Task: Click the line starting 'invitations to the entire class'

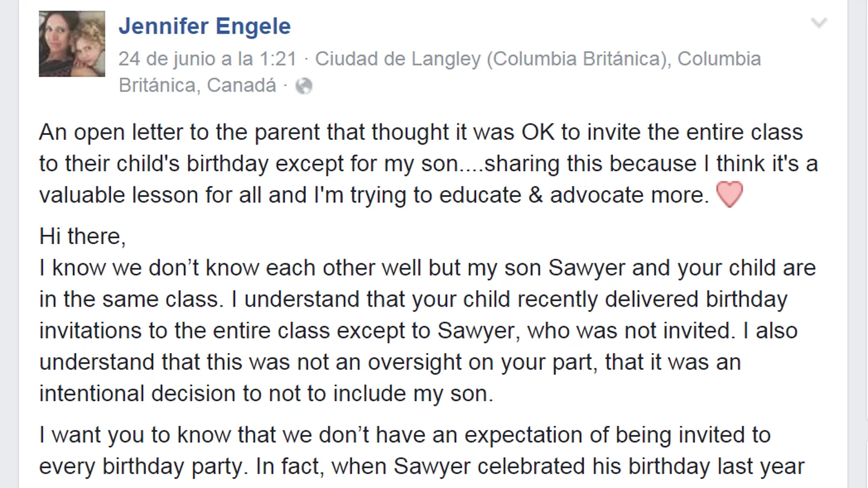Action: point(418,330)
